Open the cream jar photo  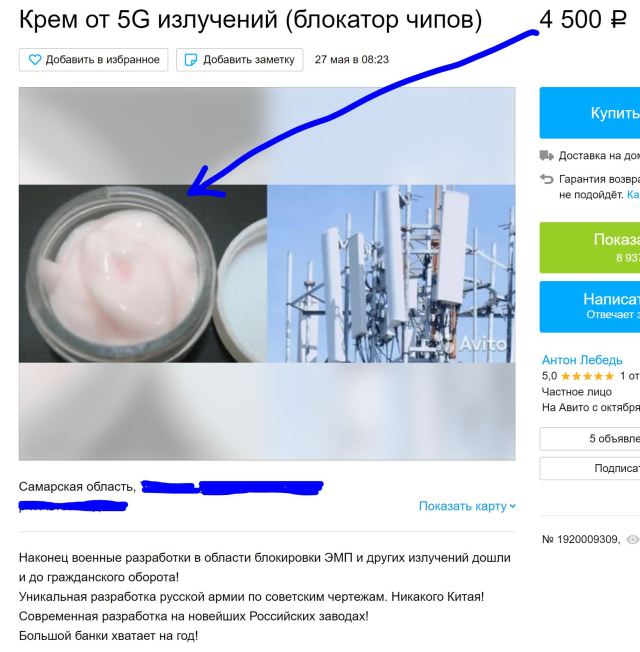143,274
